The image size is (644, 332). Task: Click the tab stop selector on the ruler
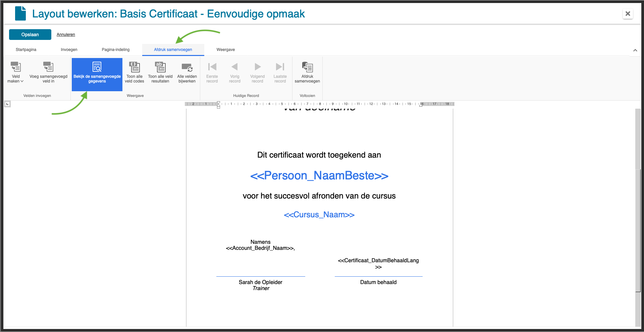7,104
